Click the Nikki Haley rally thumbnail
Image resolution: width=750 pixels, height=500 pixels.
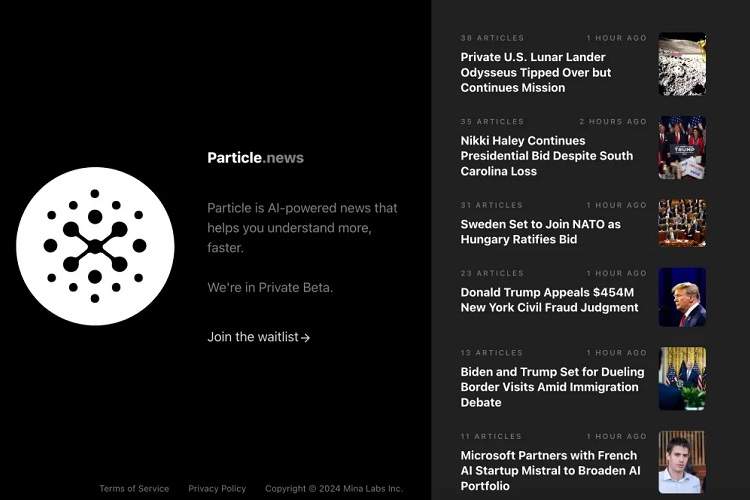pyautogui.click(x=682, y=147)
